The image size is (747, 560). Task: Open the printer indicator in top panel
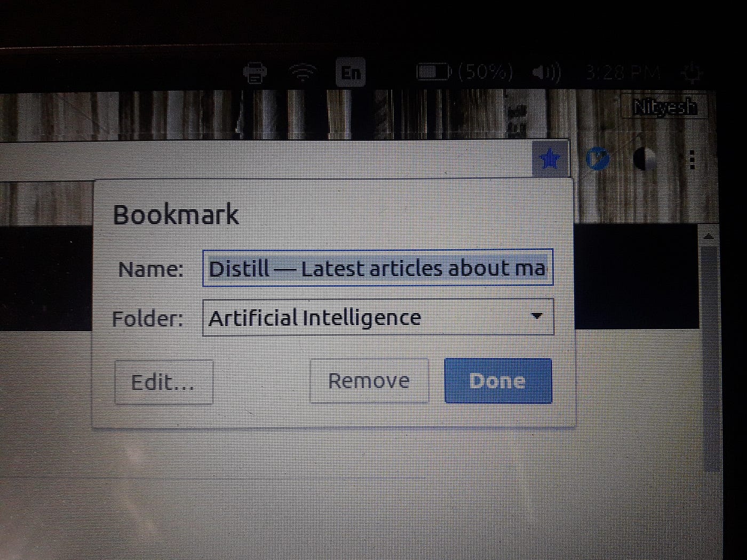pyautogui.click(x=255, y=73)
